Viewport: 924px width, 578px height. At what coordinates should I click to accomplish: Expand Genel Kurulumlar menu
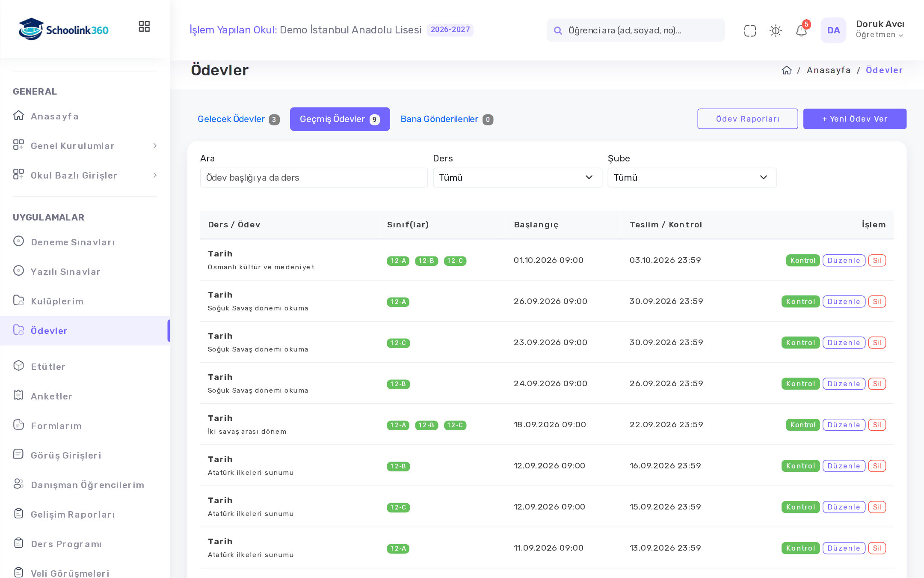(x=85, y=146)
